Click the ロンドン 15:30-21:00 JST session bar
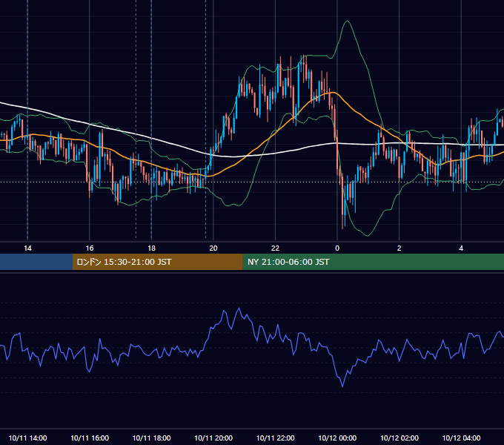Image resolution: width=504 pixels, height=445 pixels. [x=157, y=262]
